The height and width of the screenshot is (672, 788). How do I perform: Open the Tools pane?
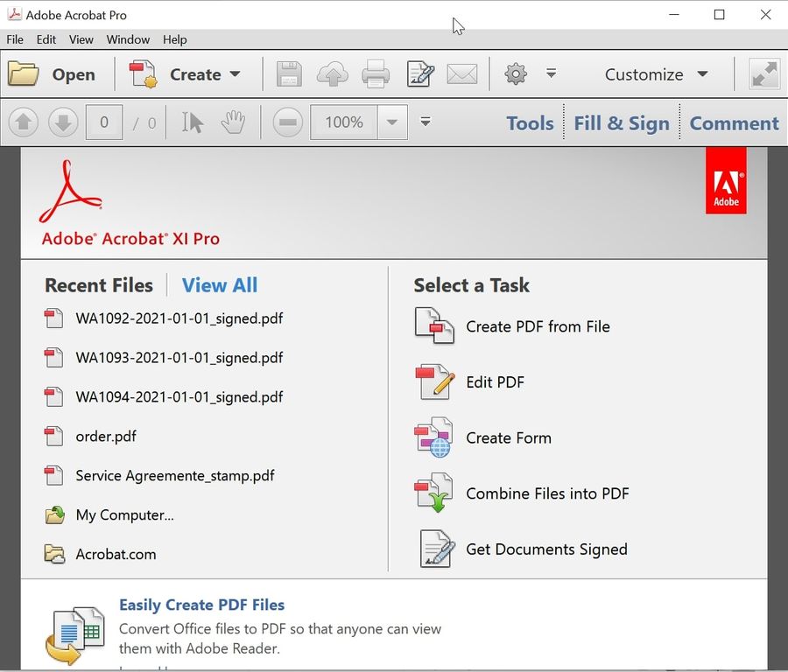pyautogui.click(x=530, y=123)
